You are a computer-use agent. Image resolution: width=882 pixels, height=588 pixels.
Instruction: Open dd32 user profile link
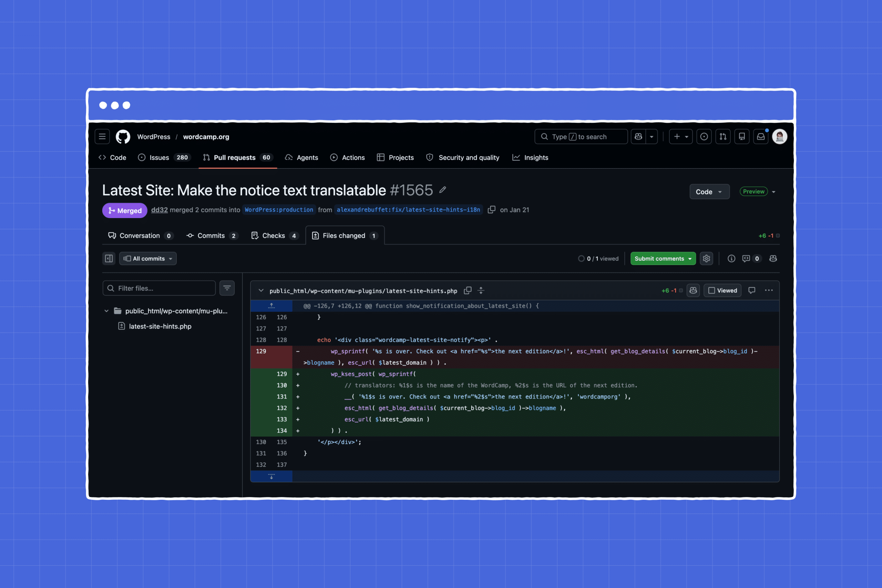click(160, 210)
